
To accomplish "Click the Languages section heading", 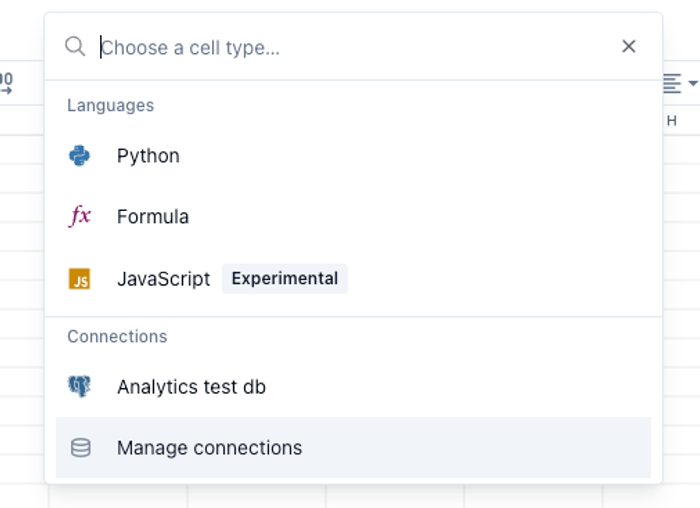I will tap(110, 105).
